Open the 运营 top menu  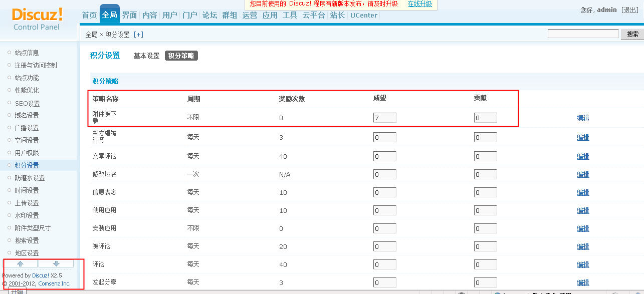pos(250,15)
